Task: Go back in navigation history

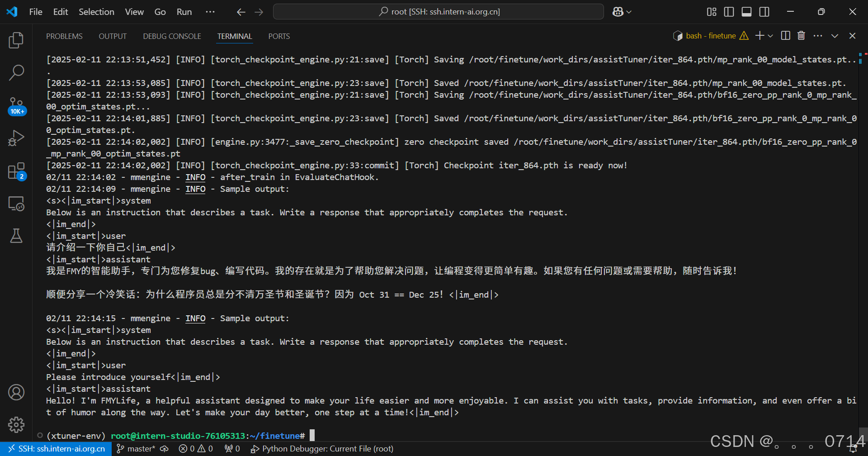Action: pos(241,12)
